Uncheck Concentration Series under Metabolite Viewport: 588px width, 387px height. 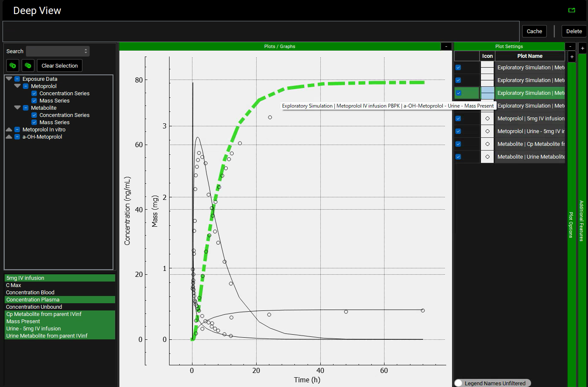click(34, 115)
